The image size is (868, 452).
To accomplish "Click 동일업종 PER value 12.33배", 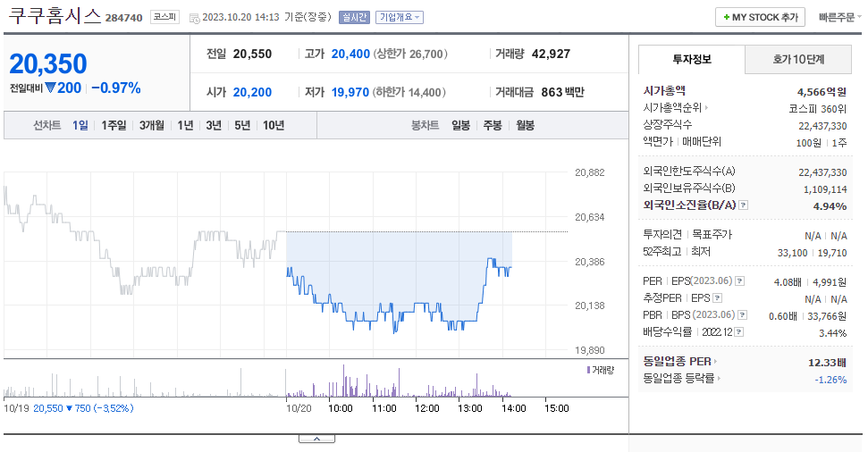I will coord(827,363).
